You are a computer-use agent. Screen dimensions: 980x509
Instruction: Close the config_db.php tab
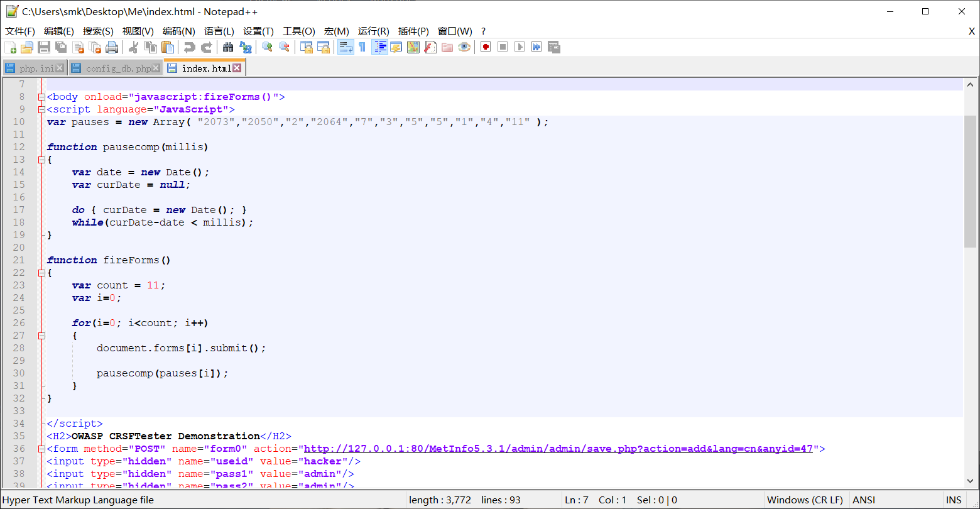point(156,68)
